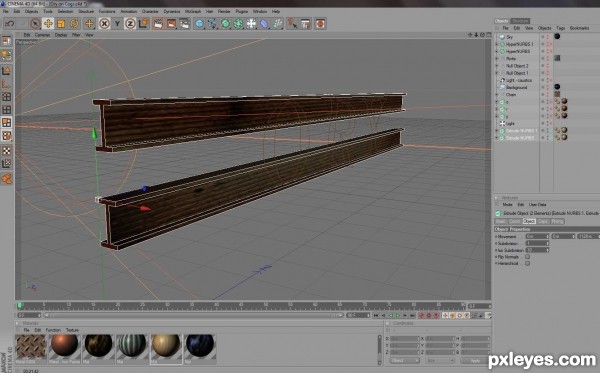The image size is (600, 373).
Task: Click the Render to Picture Viewer icon
Action: 171,24
